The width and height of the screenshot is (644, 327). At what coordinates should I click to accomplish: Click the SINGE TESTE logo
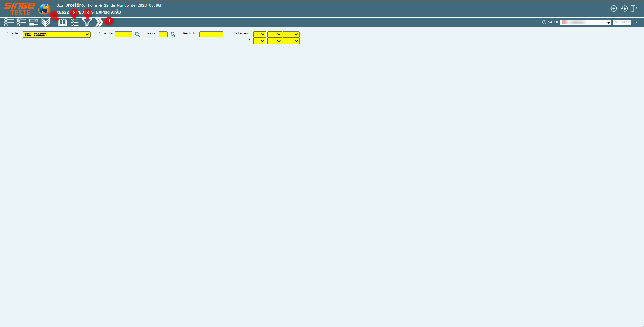pos(20,9)
